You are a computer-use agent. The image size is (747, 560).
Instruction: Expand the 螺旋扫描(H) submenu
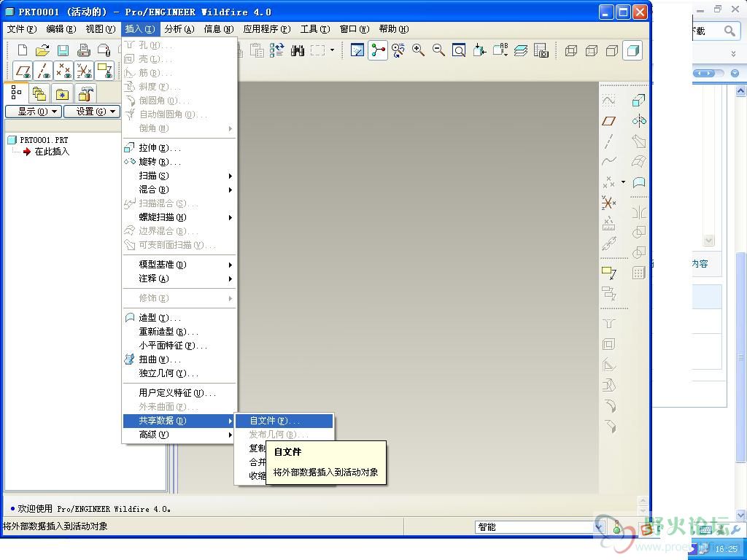179,217
